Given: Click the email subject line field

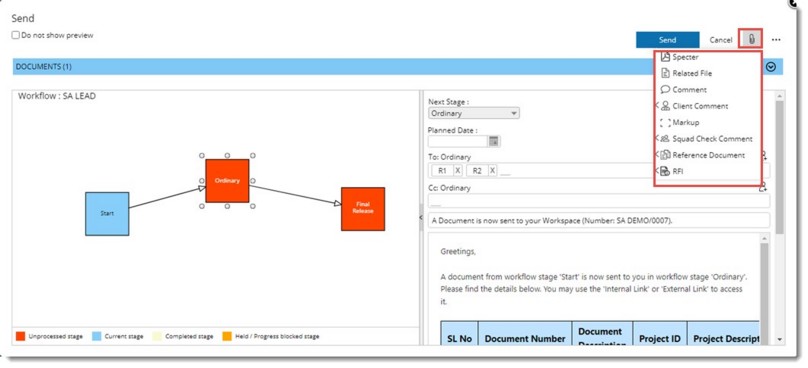Looking at the screenshot, I should coord(599,221).
